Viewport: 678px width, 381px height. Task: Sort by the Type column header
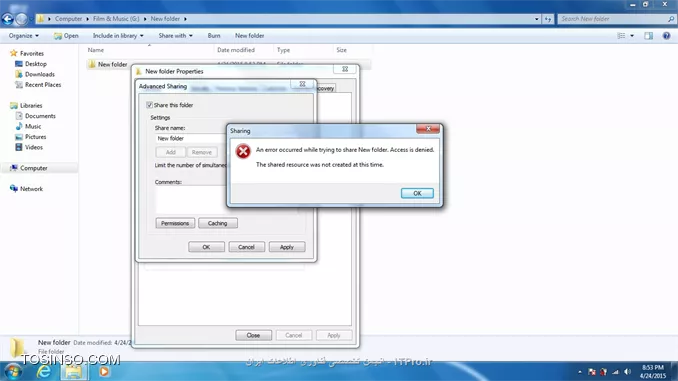(x=283, y=50)
